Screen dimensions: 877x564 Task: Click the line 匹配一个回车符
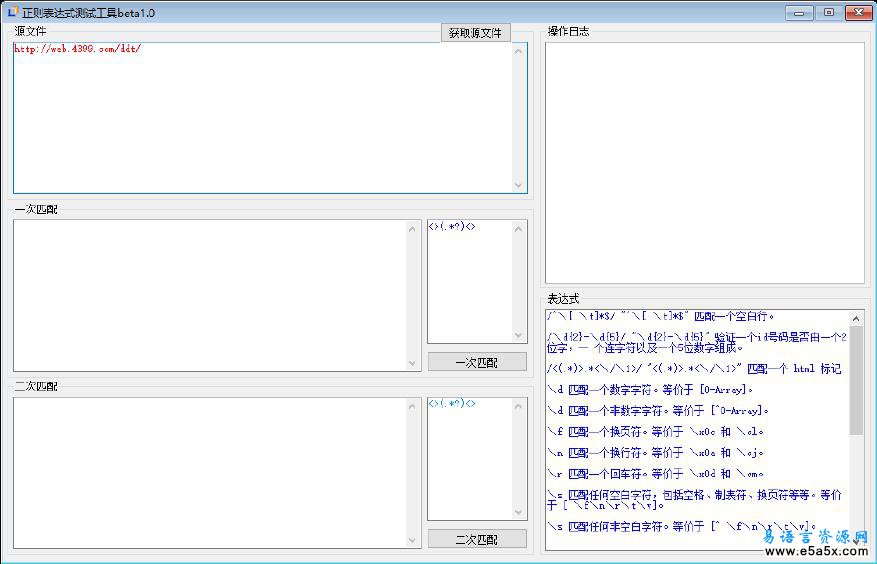pyautogui.click(x=656, y=474)
